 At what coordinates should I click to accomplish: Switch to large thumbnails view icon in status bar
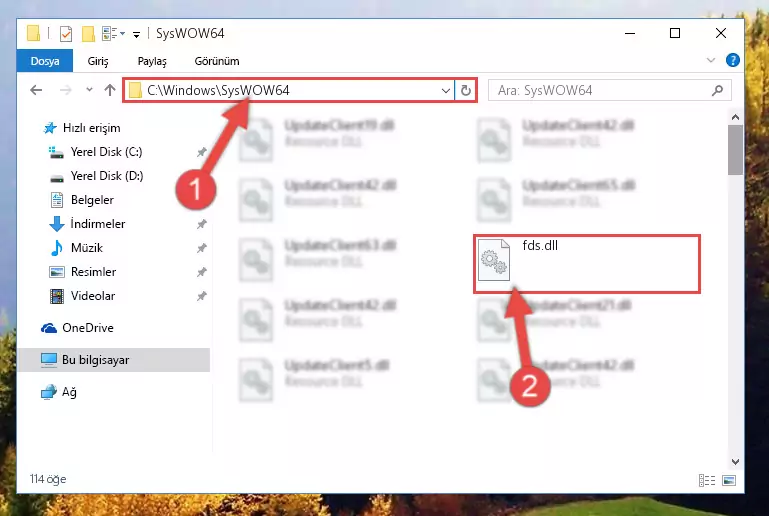tap(729, 480)
